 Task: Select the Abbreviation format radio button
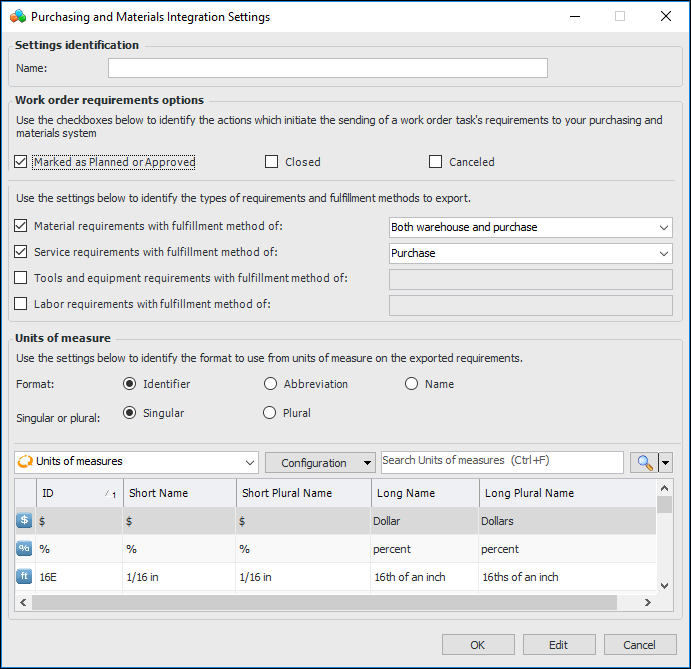tap(271, 384)
